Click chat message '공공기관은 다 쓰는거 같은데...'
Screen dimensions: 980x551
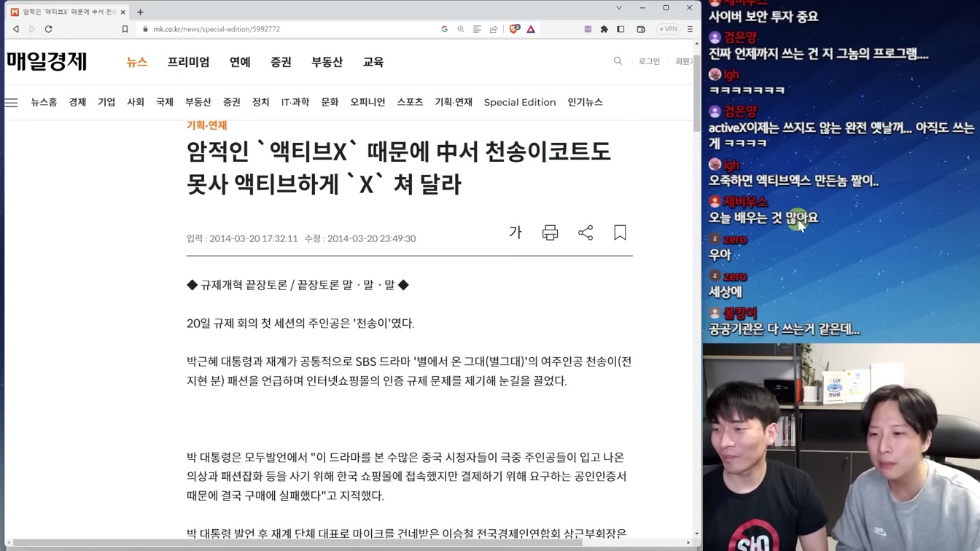tap(785, 329)
